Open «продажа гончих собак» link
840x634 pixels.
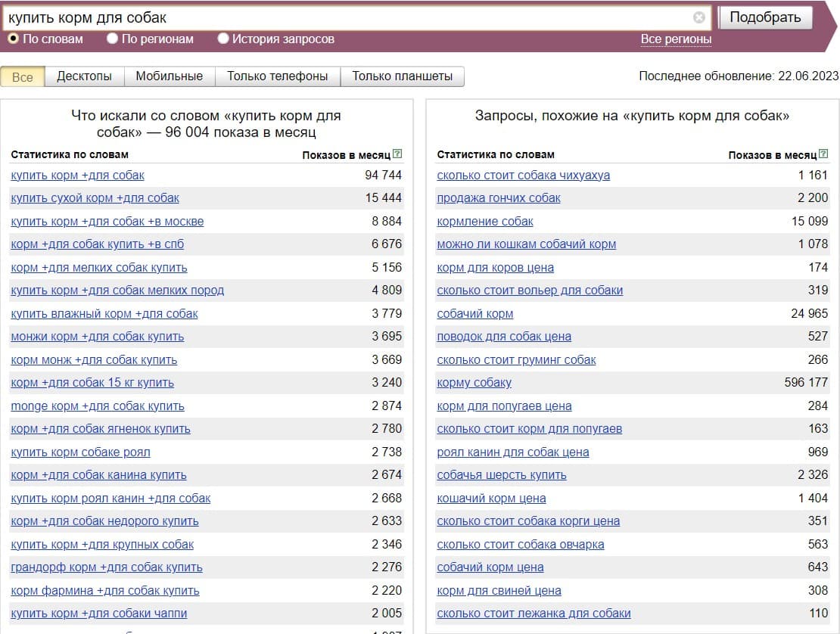pyautogui.click(x=499, y=198)
